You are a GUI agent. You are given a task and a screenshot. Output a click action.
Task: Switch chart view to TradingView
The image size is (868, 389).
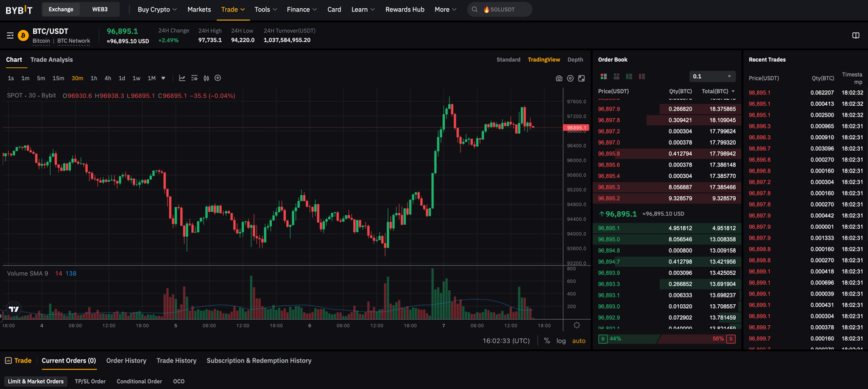[544, 60]
